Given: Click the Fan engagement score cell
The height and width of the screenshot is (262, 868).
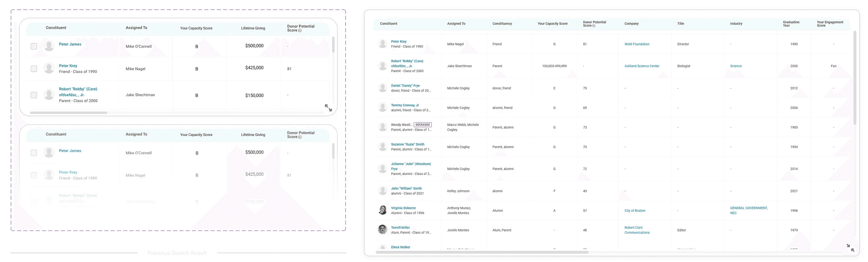Looking at the screenshot, I should (833, 66).
